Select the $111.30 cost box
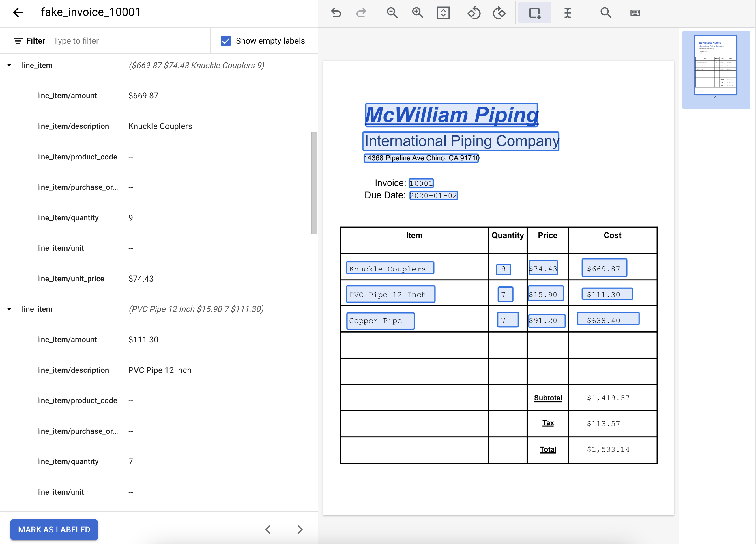This screenshot has width=756, height=544. click(607, 294)
